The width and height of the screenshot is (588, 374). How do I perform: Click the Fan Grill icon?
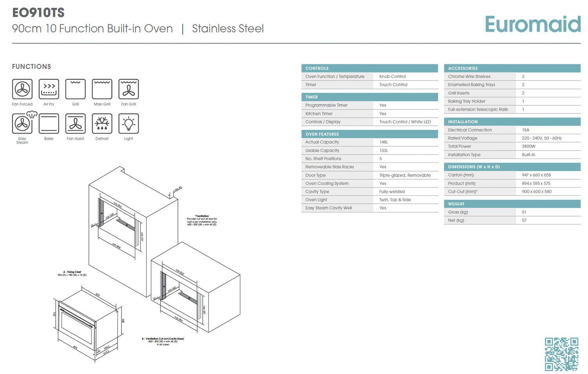coord(129,89)
